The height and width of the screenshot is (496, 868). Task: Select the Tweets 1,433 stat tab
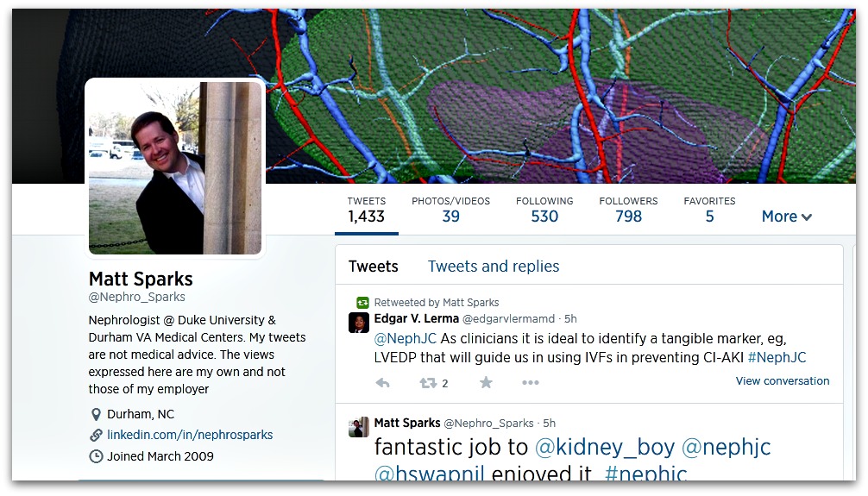[366, 210]
